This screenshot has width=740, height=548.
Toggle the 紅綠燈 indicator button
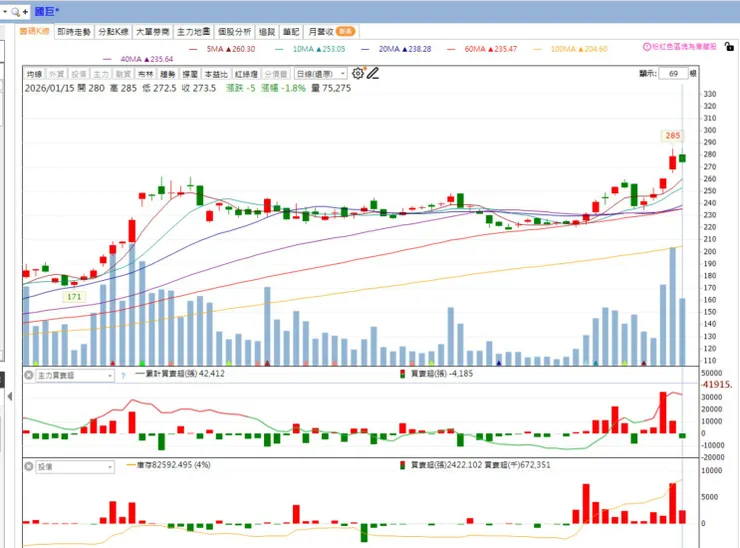246,74
